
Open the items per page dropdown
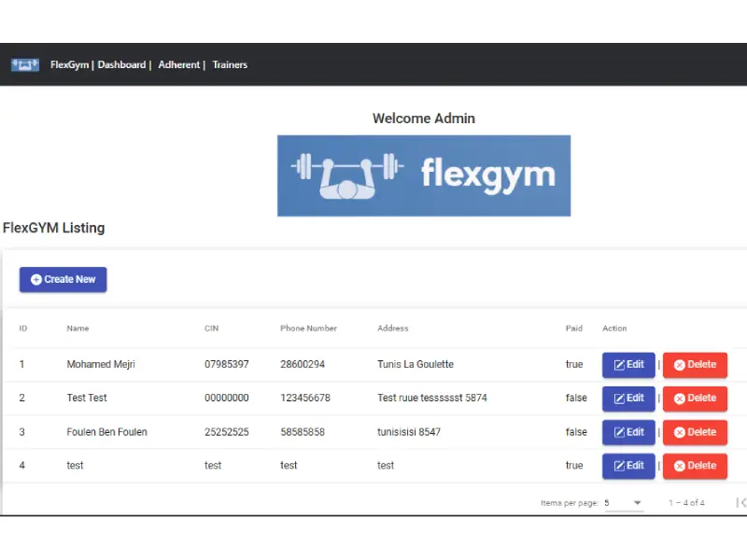coord(623,503)
